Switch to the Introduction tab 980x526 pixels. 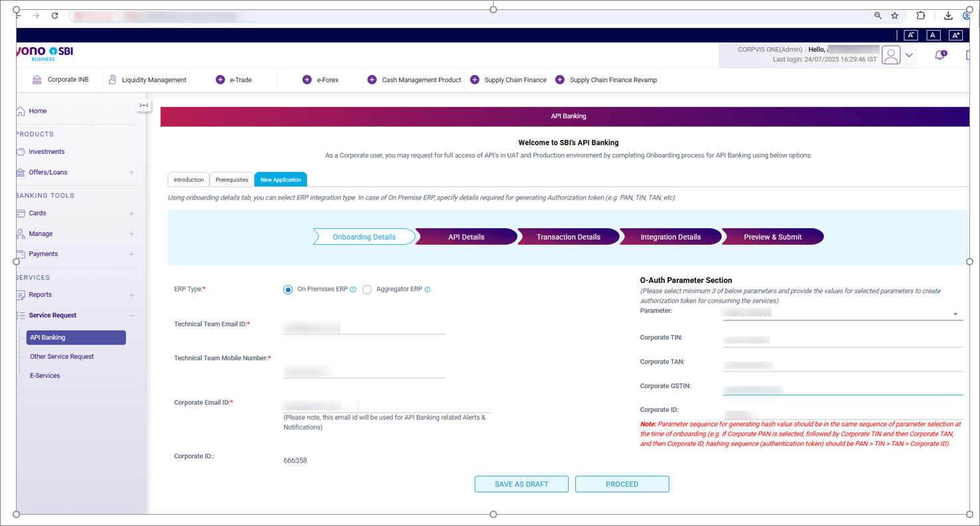(188, 180)
